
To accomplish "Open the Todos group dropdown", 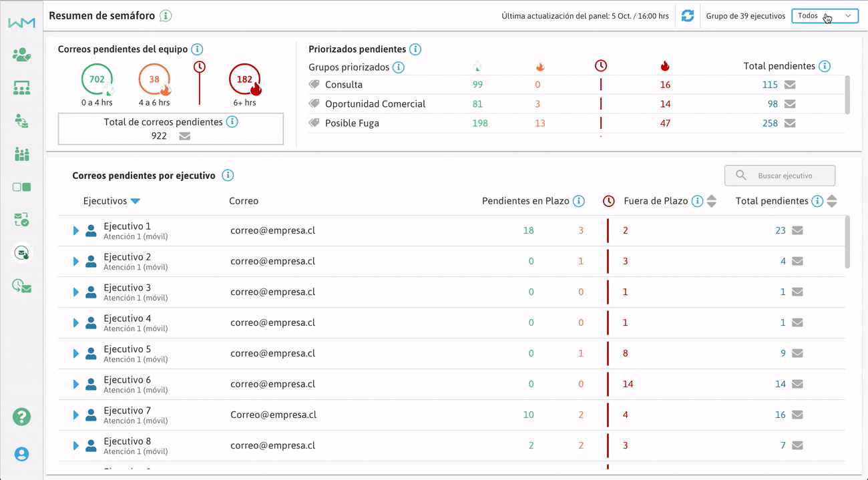I will pos(825,16).
